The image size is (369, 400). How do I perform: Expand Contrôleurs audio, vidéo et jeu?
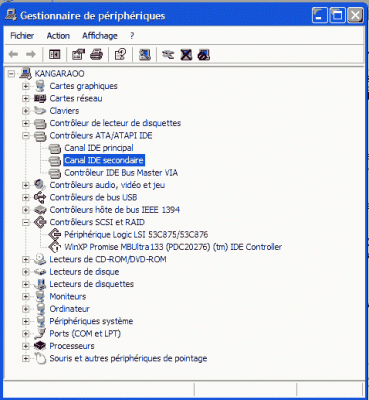tap(26, 185)
